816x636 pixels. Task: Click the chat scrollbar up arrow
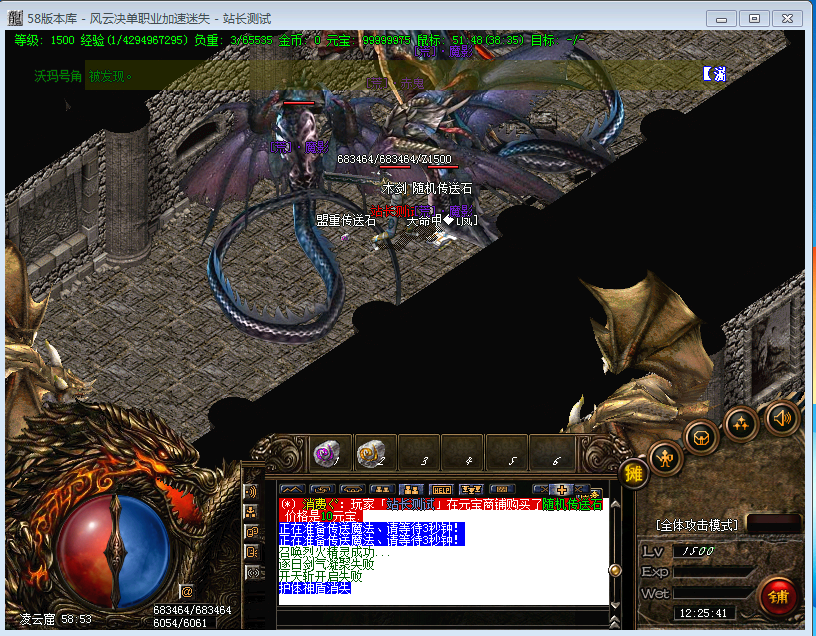[615, 504]
